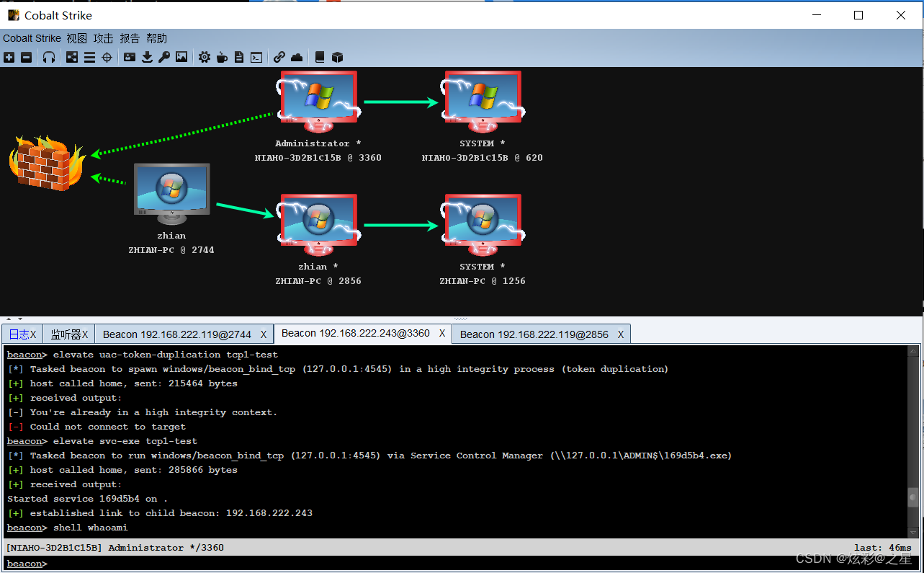Click the cloud manage web server icon
Image resolution: width=924 pixels, height=573 pixels.
[x=297, y=57]
